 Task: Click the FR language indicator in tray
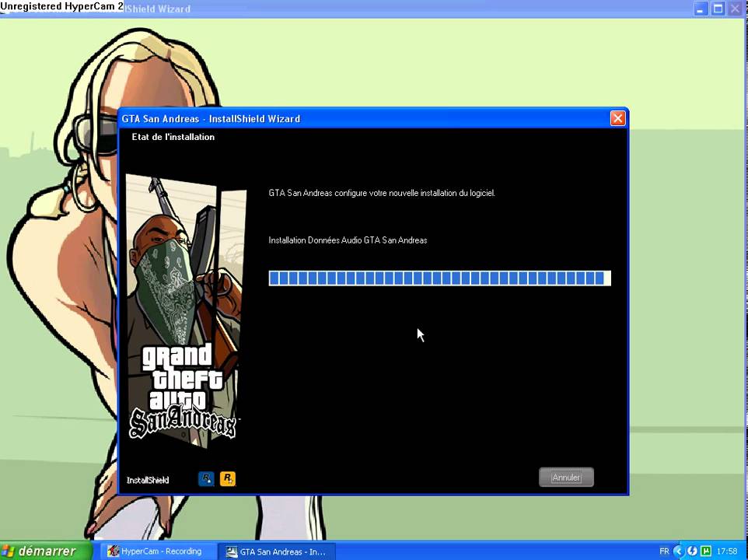click(664, 551)
